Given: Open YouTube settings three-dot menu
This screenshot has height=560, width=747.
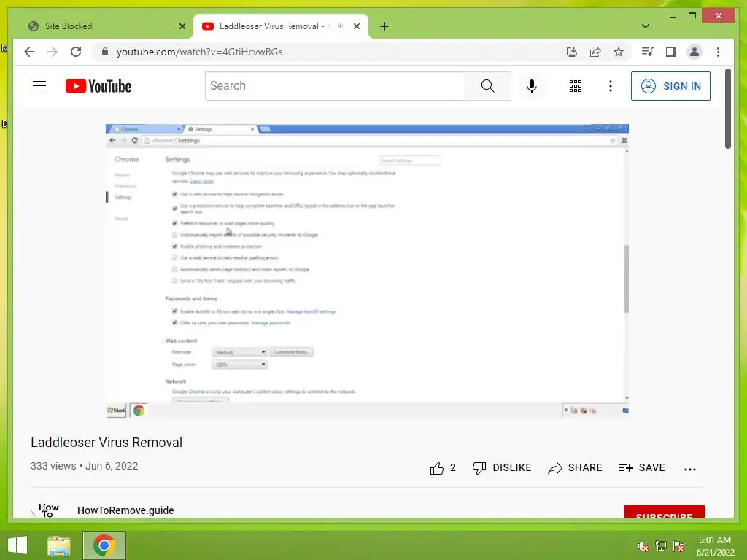Looking at the screenshot, I should point(611,86).
